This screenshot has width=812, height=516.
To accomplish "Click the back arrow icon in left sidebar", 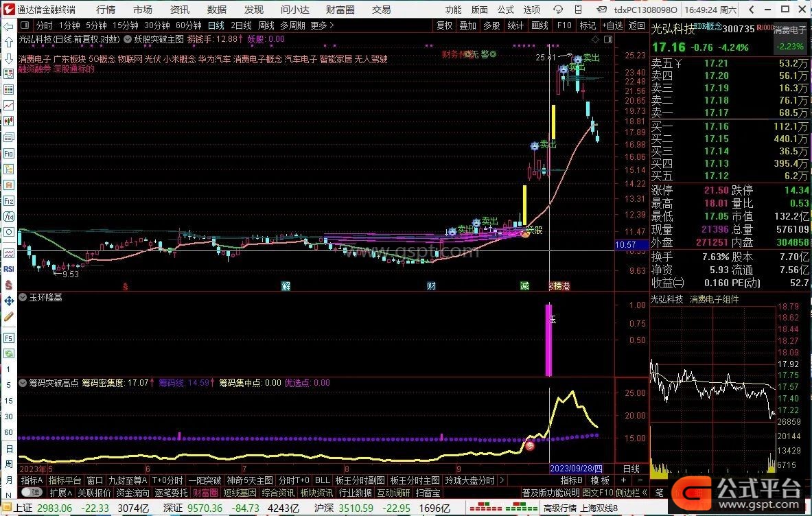I will [x=9, y=26].
